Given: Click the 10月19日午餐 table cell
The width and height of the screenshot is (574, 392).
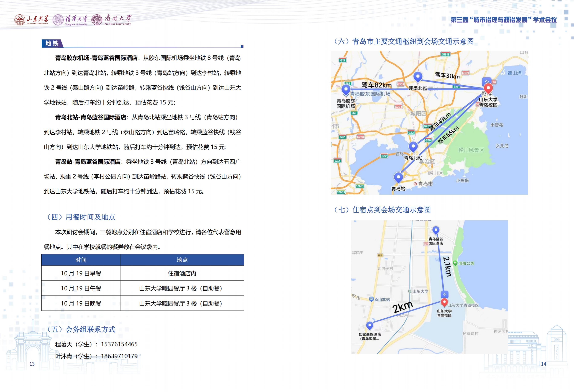Looking at the screenshot, I should [81, 288].
